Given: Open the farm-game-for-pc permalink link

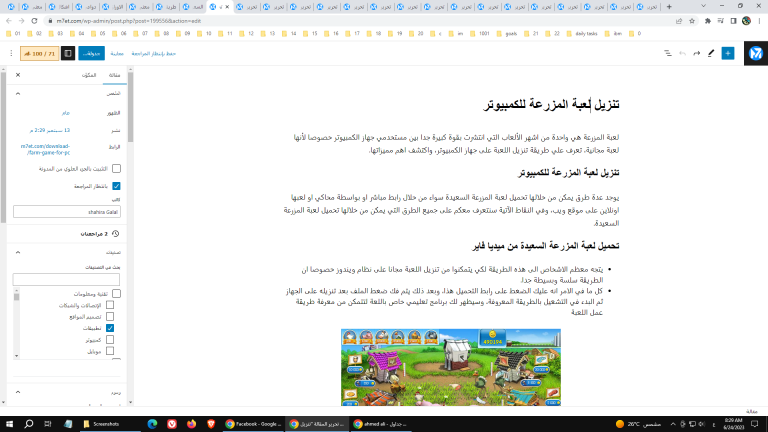Looking at the screenshot, I should tap(46, 149).
